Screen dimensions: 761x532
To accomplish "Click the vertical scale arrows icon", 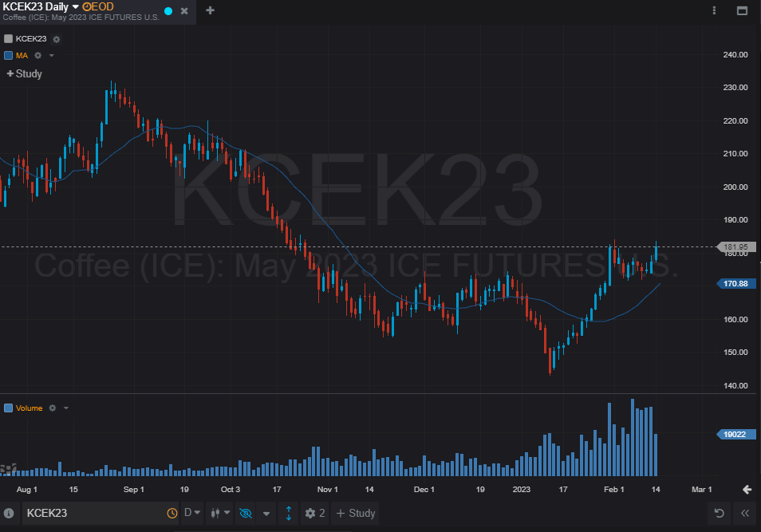I will coord(288,513).
